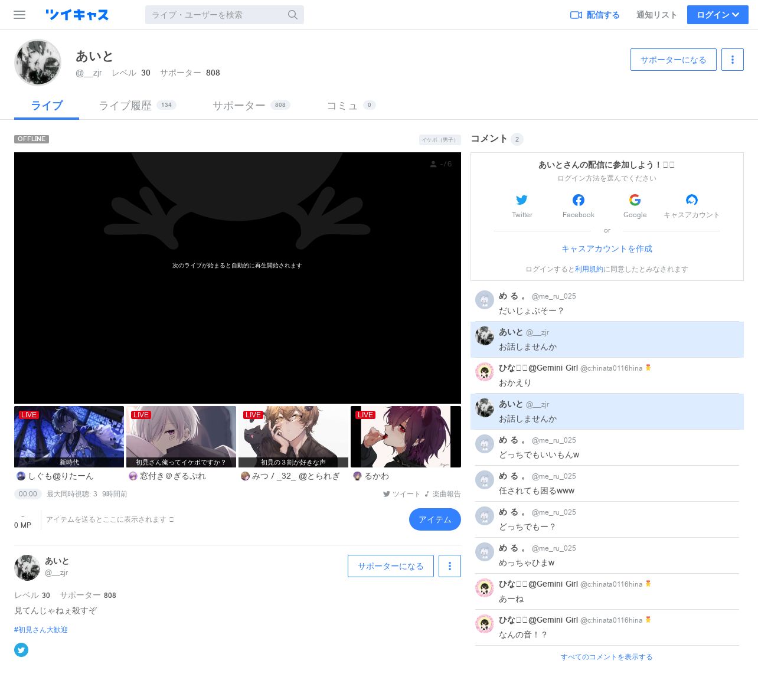Switch to the ライブ履歴 tab

click(138, 106)
